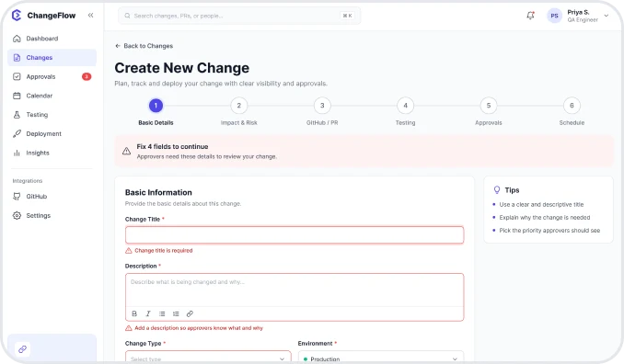The height and width of the screenshot is (364, 624).
Task: Open the Environment Production dropdown
Action: (381, 357)
